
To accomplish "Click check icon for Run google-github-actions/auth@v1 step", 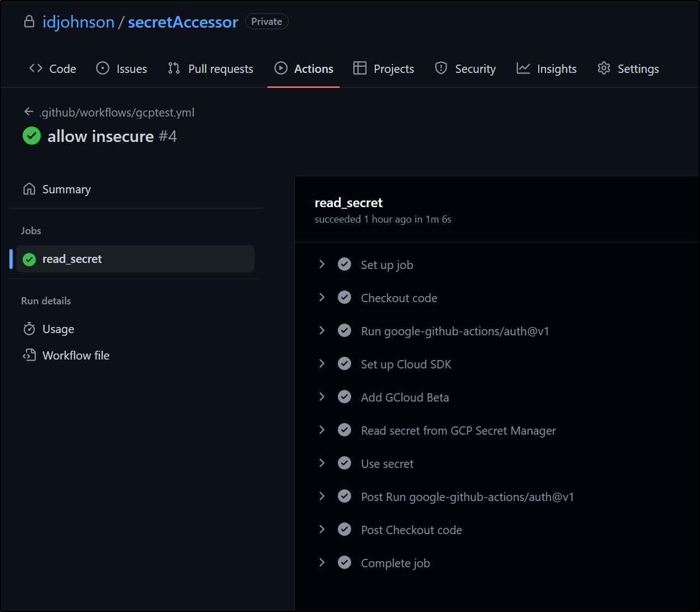I will click(344, 330).
